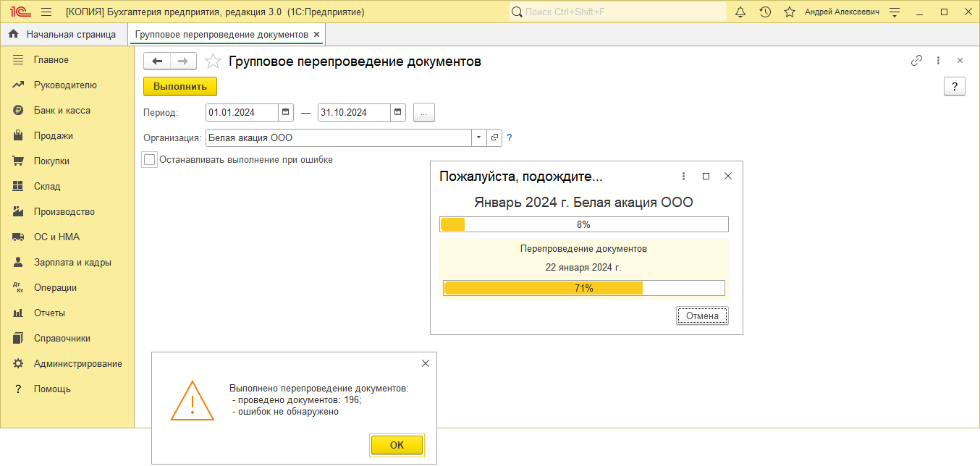
Task: Open calendar for the end date 31.10.2024
Action: click(398, 112)
